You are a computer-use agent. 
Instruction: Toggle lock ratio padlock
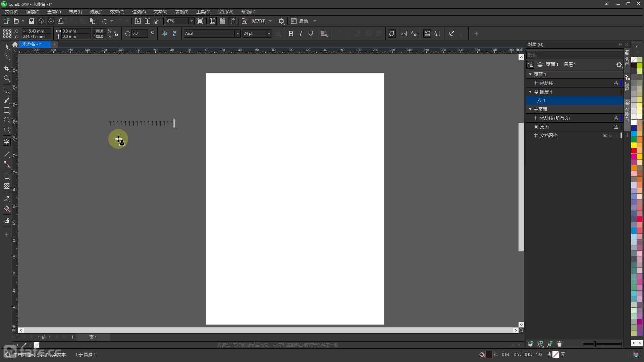point(116,34)
